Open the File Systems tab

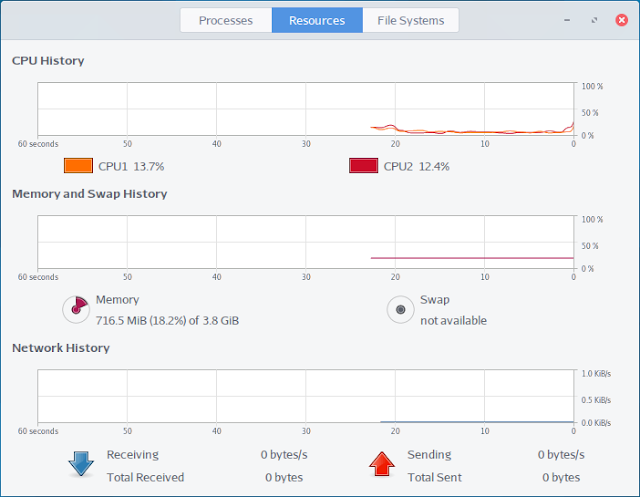(x=411, y=20)
